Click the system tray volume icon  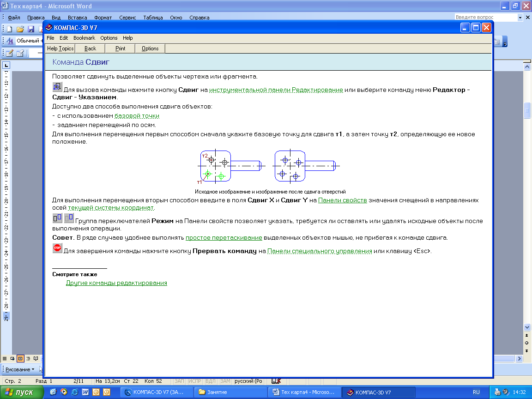tap(506, 392)
